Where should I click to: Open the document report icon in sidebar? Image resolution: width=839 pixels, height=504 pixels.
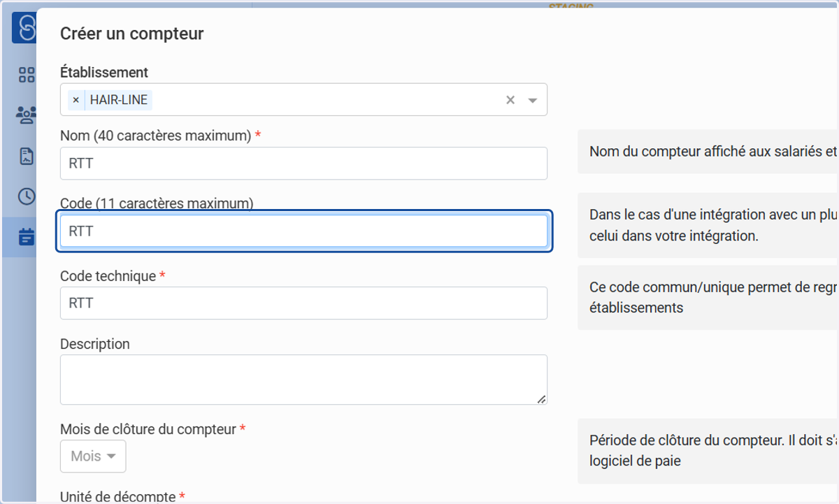[27, 156]
